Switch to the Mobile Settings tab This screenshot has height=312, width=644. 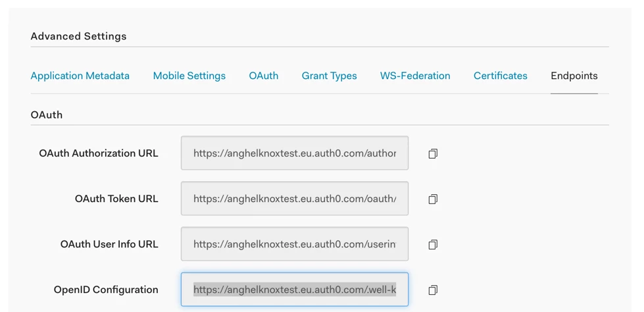[189, 76]
